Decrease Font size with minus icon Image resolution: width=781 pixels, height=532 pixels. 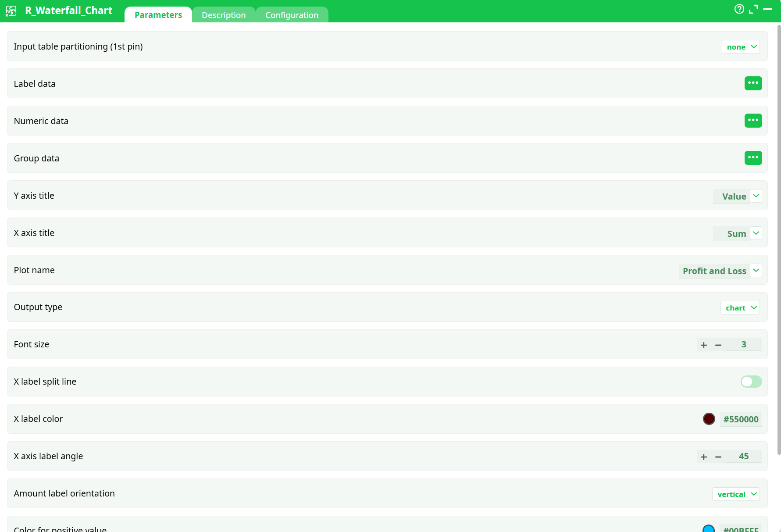coord(718,345)
